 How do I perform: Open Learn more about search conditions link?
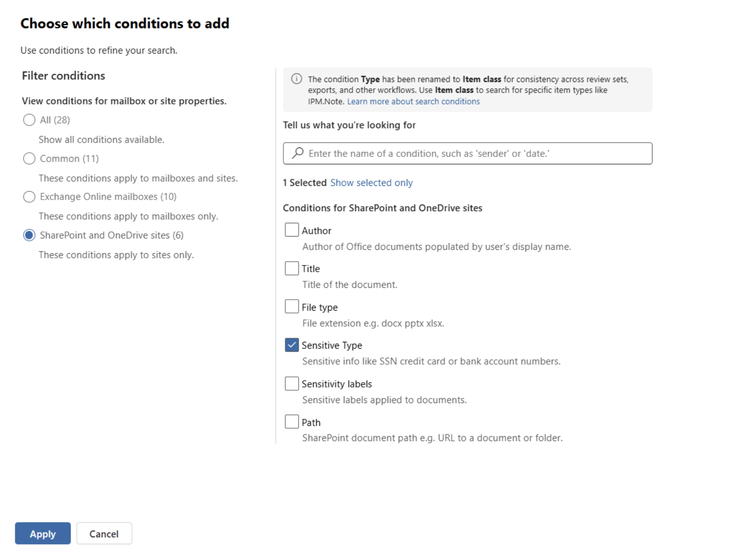pos(413,101)
